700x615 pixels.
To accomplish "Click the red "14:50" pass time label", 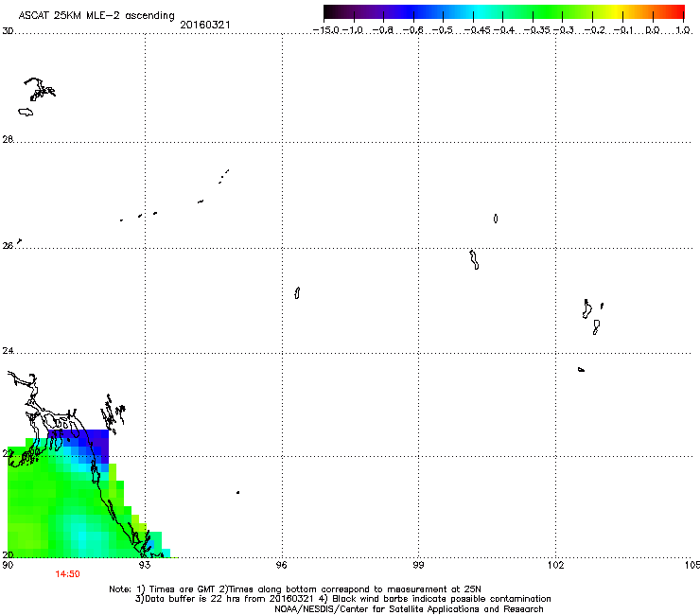I will pos(67,574).
